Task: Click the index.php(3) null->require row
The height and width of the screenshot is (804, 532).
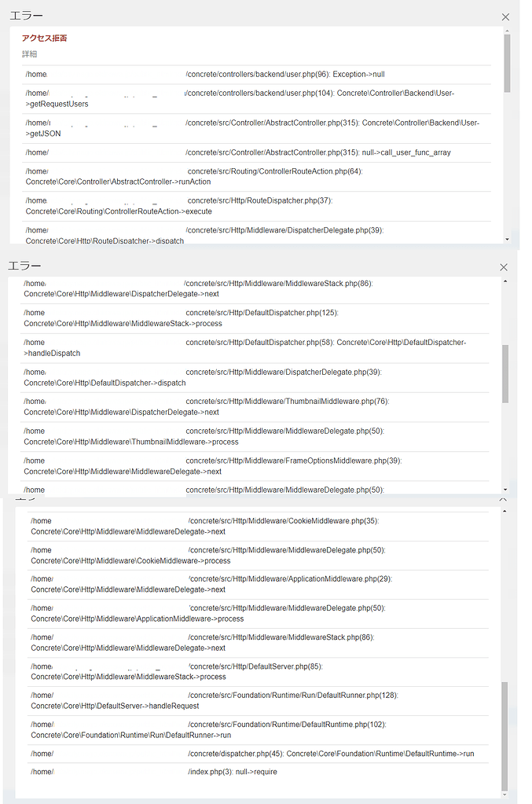Action: click(x=259, y=772)
